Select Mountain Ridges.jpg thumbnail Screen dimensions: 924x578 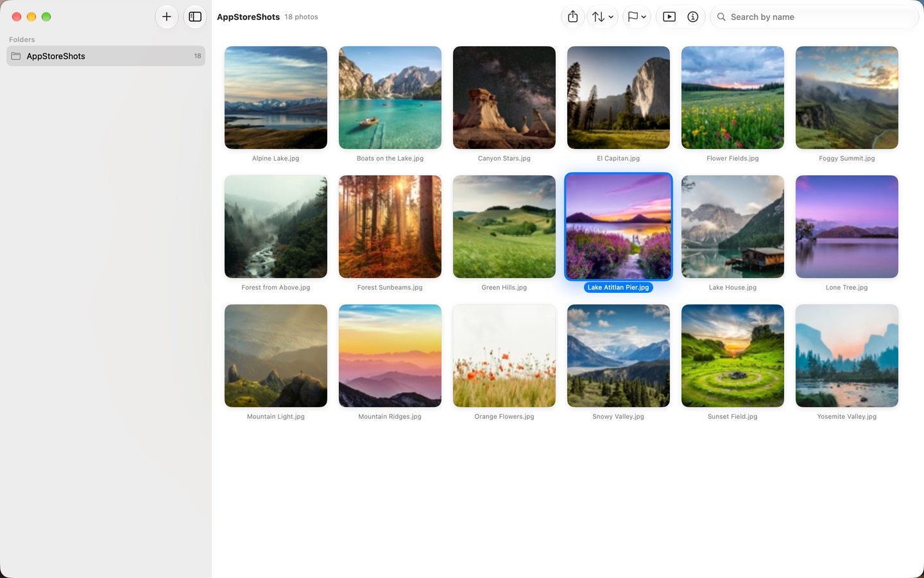[x=390, y=356]
